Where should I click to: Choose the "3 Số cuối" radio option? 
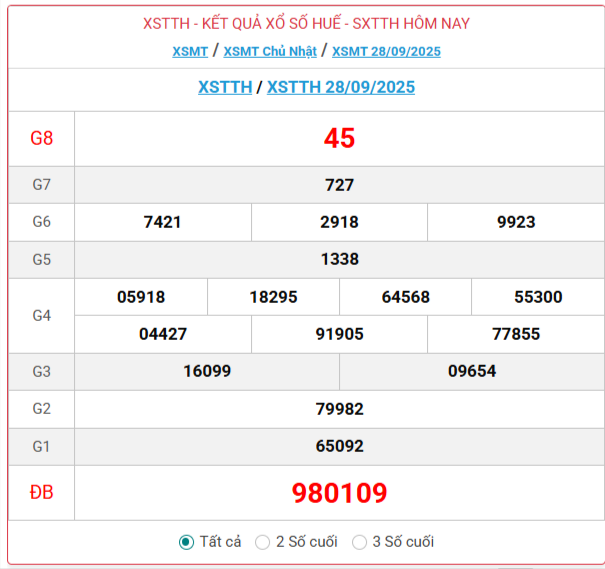click(x=360, y=542)
